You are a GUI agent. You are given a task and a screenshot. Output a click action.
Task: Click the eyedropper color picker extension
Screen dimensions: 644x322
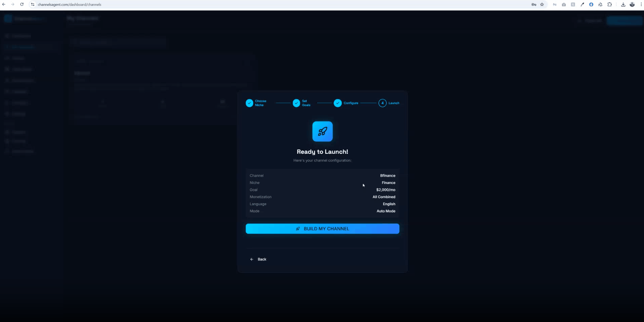(x=582, y=5)
